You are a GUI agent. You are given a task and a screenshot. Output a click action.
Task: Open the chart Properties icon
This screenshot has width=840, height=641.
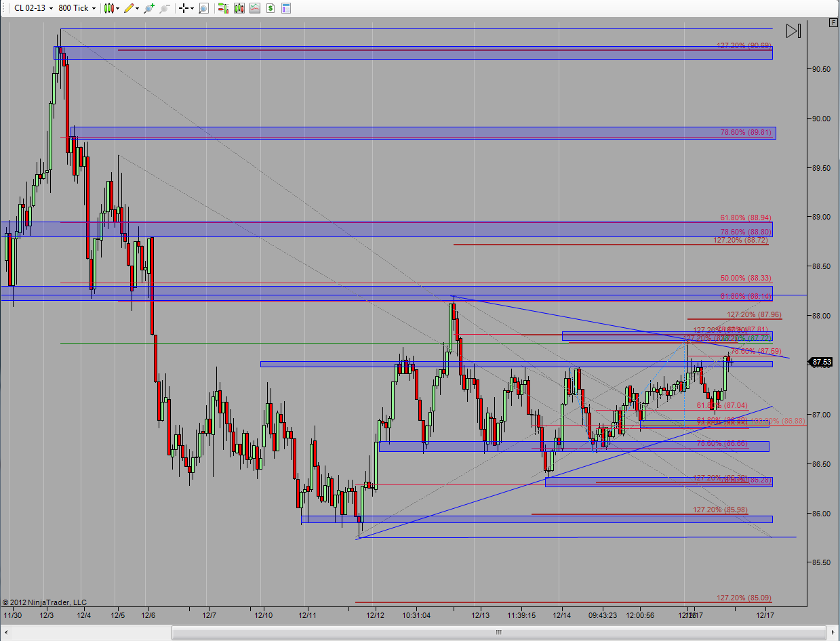coord(286,8)
